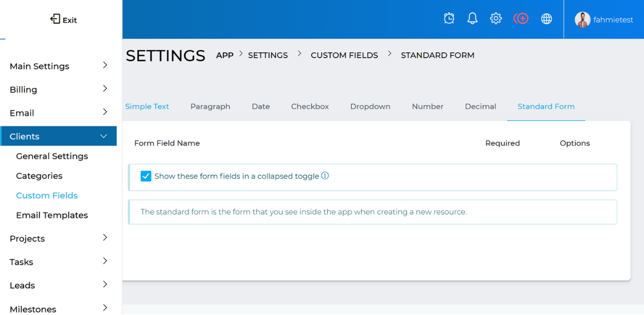The width and height of the screenshot is (644, 315).
Task: Expand the Billing menu chevron
Action: pos(105,89)
